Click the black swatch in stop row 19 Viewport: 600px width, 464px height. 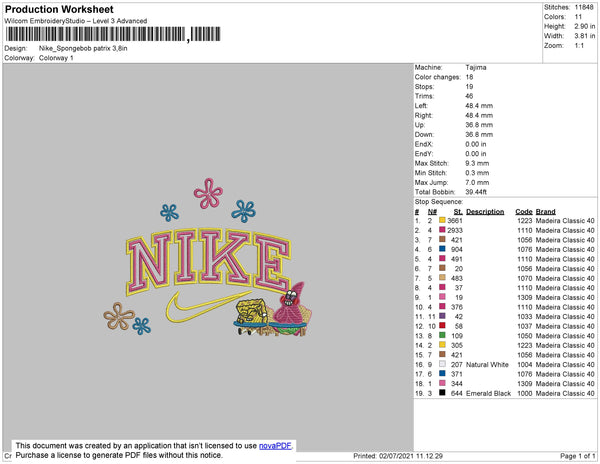pyautogui.click(x=442, y=392)
